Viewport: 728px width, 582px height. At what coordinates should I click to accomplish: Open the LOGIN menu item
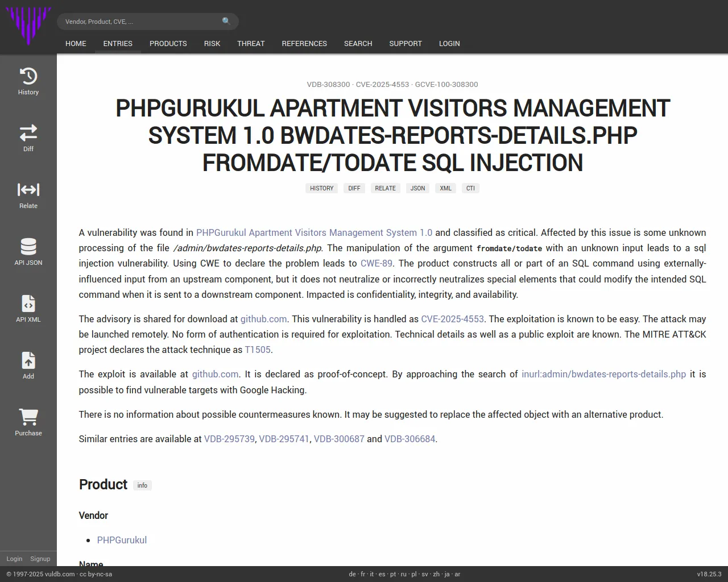point(449,43)
